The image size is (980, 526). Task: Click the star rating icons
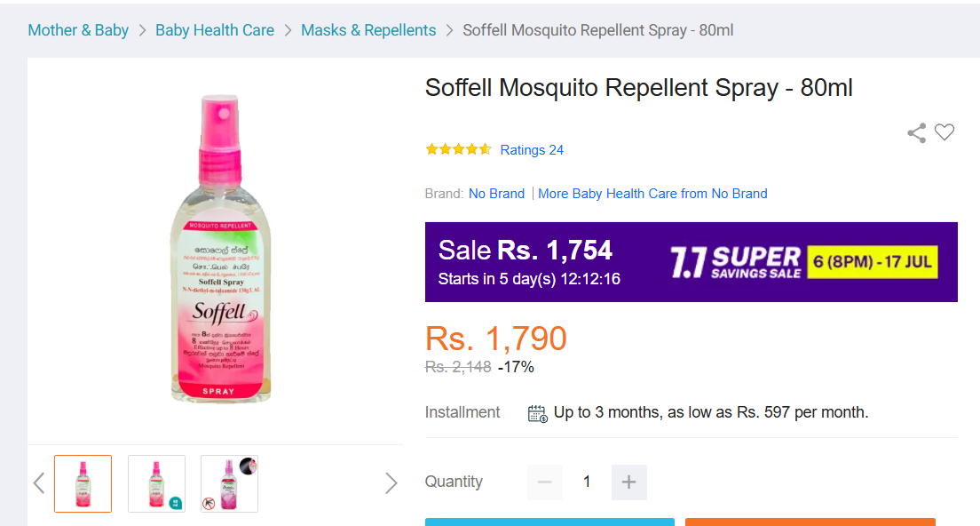[458, 149]
